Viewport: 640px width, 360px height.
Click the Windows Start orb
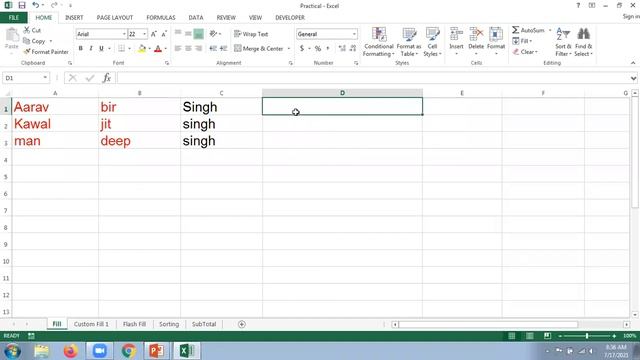click(x=13, y=351)
